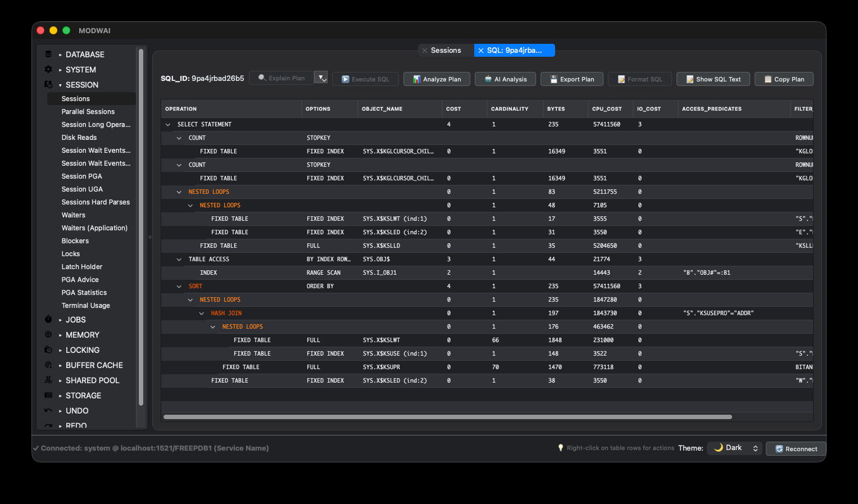858x504 pixels.
Task: Click the lightbulb tip icon in the status bar
Action: click(x=560, y=447)
